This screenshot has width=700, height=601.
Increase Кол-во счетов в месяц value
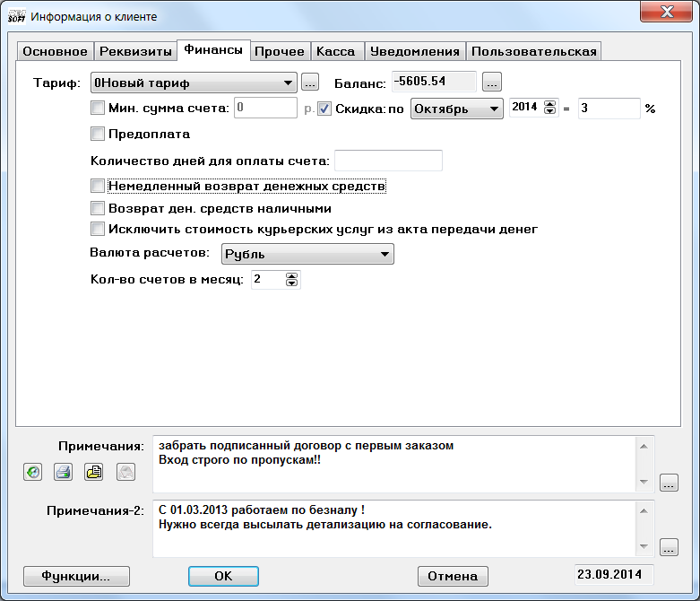click(x=291, y=275)
